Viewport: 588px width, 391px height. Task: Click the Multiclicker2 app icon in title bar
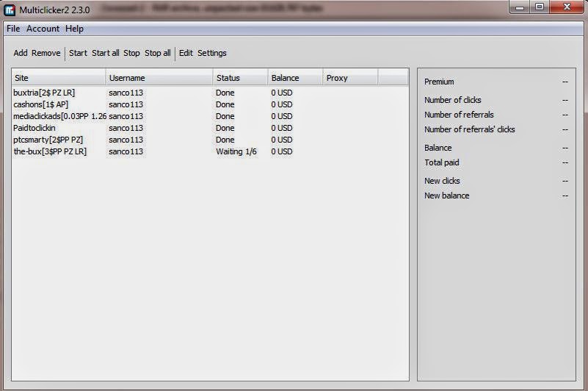[x=10, y=10]
